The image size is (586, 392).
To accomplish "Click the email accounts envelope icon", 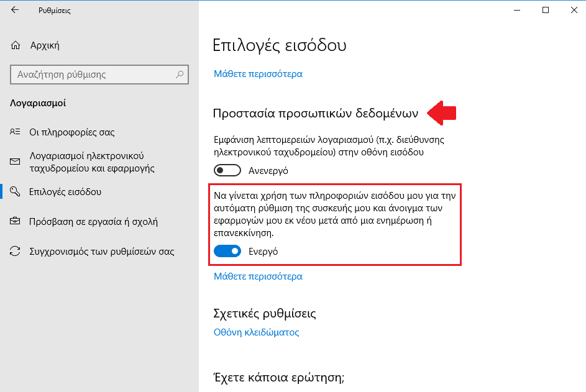I will coord(15,162).
